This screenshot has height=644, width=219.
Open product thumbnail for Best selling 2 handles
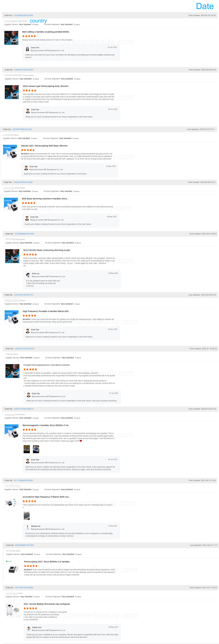tap(11, 38)
